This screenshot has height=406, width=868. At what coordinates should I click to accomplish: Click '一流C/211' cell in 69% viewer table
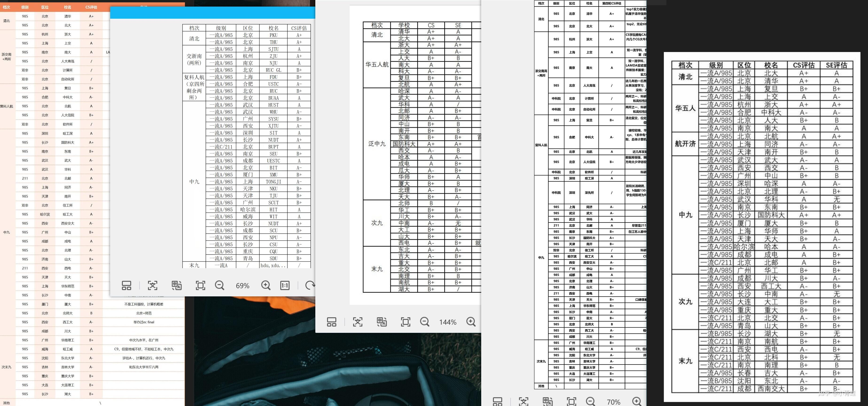pyautogui.click(x=221, y=147)
